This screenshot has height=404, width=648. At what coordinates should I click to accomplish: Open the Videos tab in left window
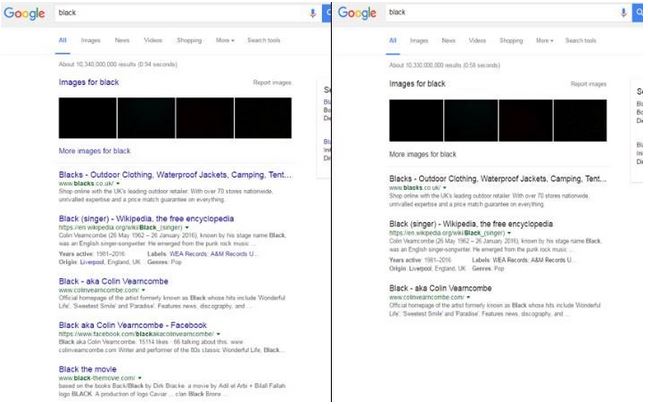pyautogui.click(x=153, y=40)
